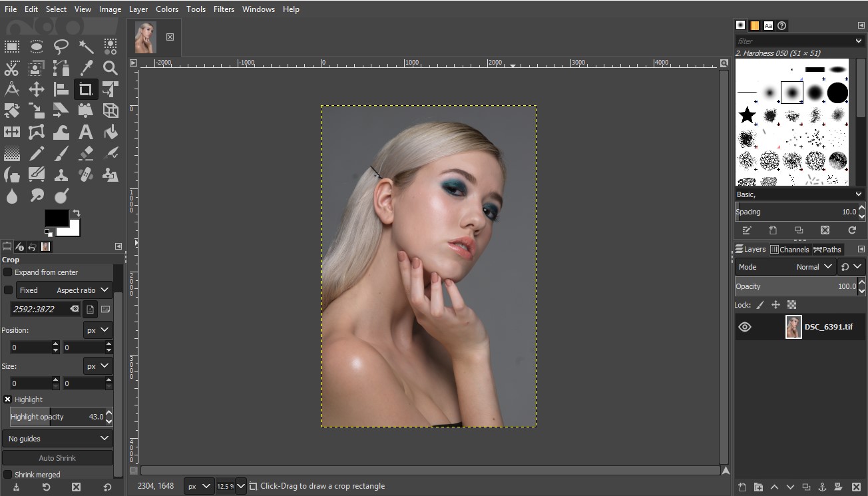Select the Move tool
This screenshot has width=868, height=496.
[36, 89]
